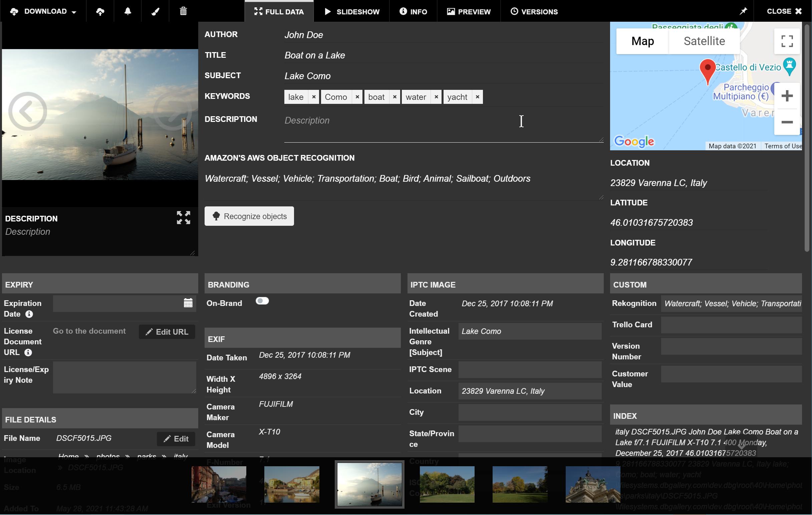
Task: Click the Trello Card input field
Action: [x=731, y=325]
